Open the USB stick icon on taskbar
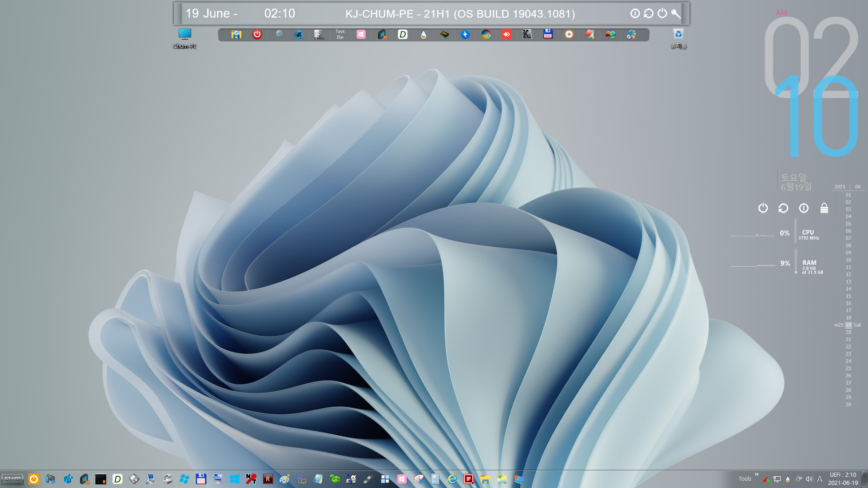 pos(368,479)
